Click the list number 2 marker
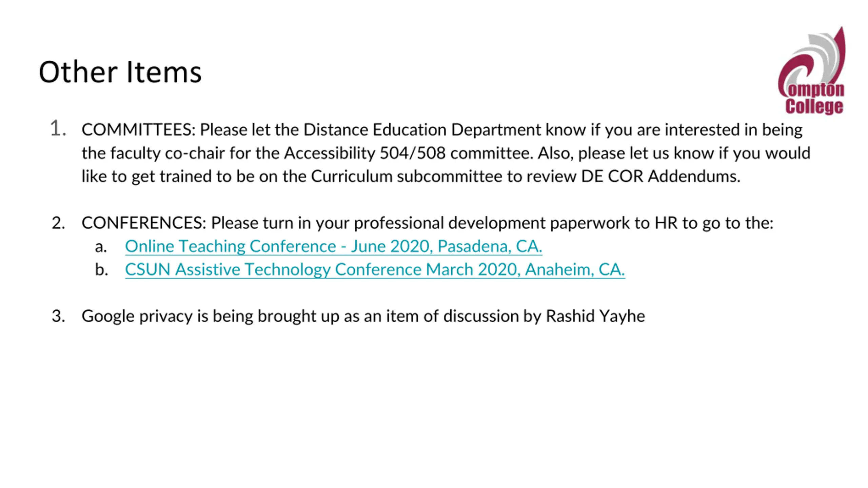Screen dimensions: 868x488 [58, 223]
